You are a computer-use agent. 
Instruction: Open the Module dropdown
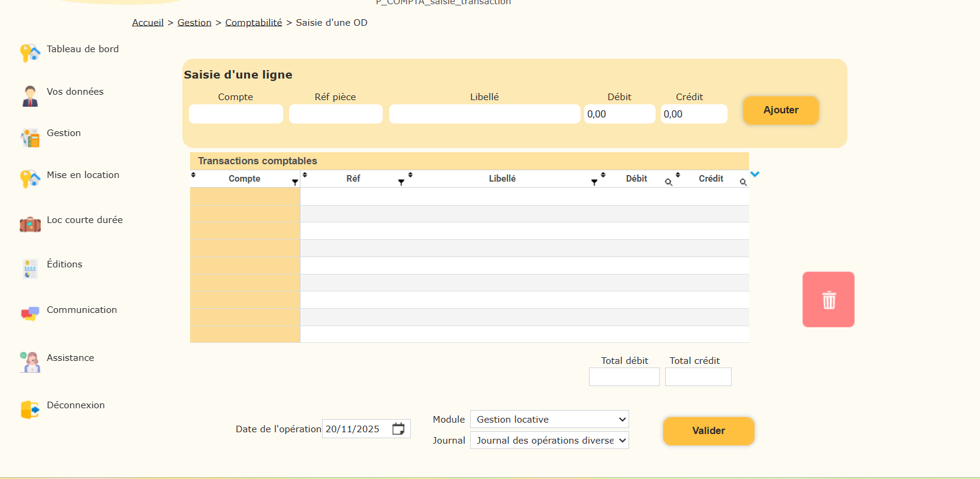549,419
